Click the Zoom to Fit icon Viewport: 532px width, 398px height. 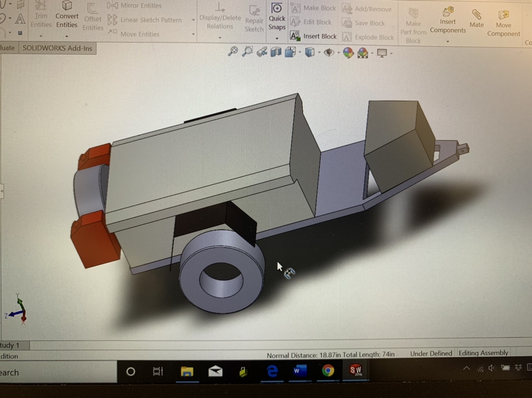(233, 51)
